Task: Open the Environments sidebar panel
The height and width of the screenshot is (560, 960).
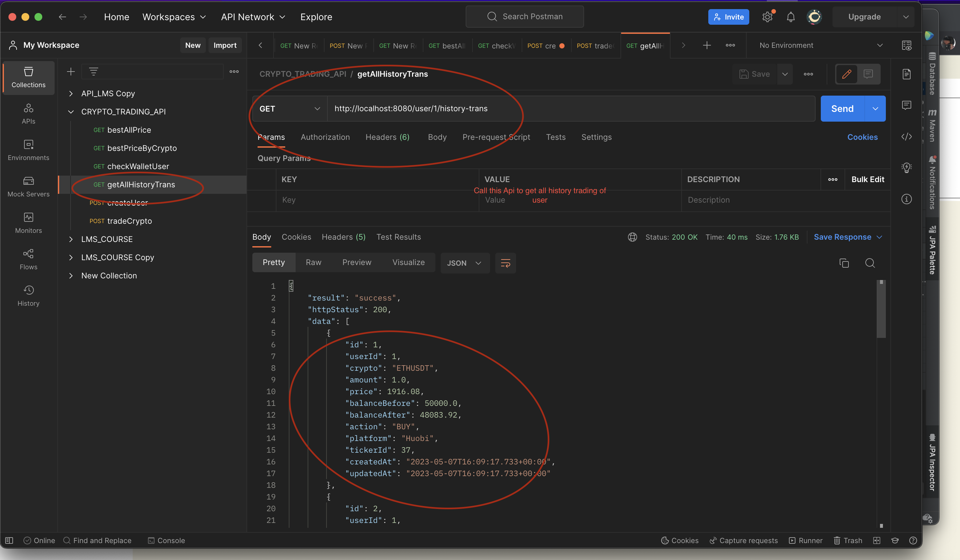Action: point(29,150)
